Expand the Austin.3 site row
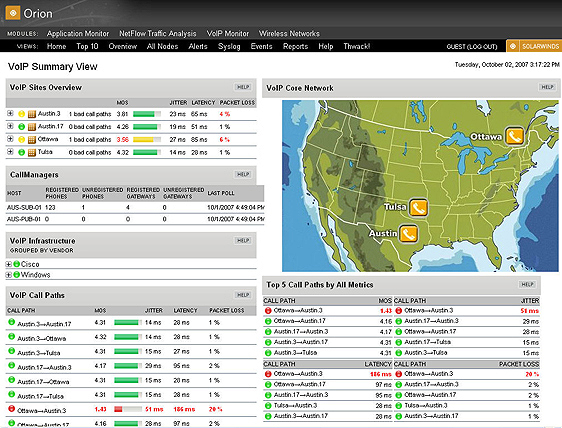The height and width of the screenshot is (428, 562). (10, 113)
